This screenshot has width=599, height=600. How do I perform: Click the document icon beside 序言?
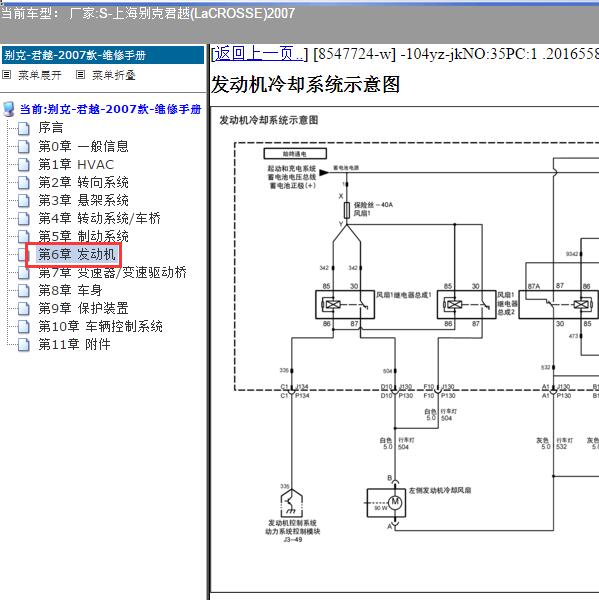coord(24,129)
